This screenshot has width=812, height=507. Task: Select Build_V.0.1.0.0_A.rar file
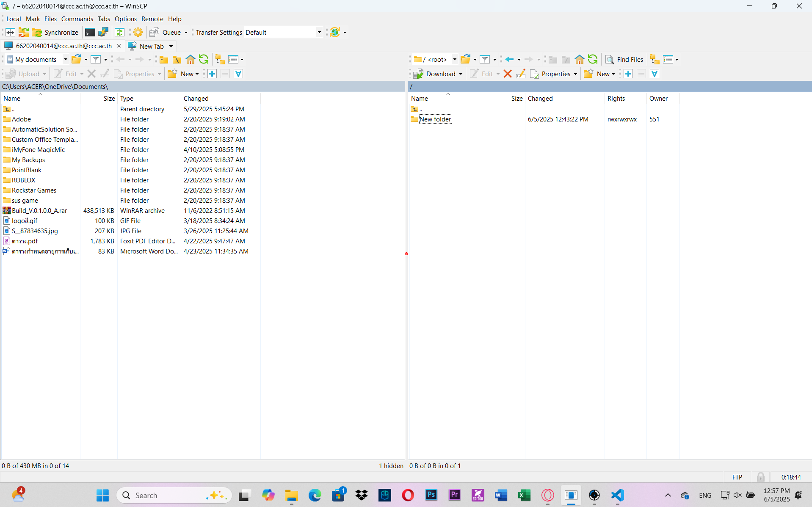[39, 210]
